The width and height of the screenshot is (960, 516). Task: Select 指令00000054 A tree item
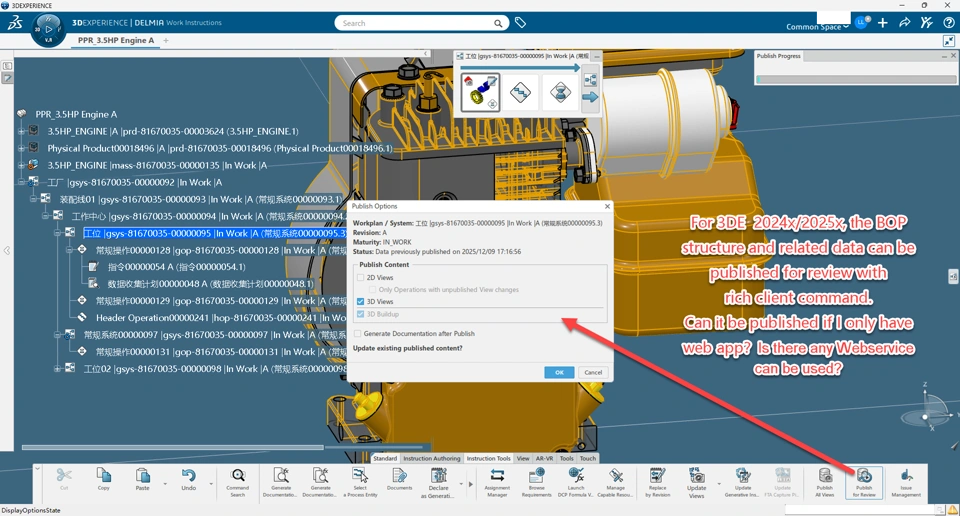pyautogui.click(x=176, y=267)
